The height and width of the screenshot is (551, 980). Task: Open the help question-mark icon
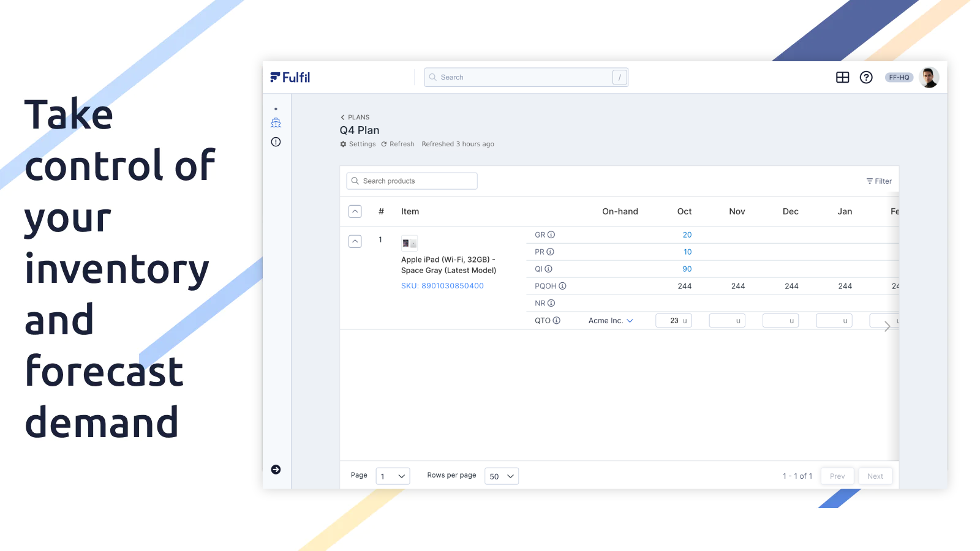pyautogui.click(x=866, y=77)
